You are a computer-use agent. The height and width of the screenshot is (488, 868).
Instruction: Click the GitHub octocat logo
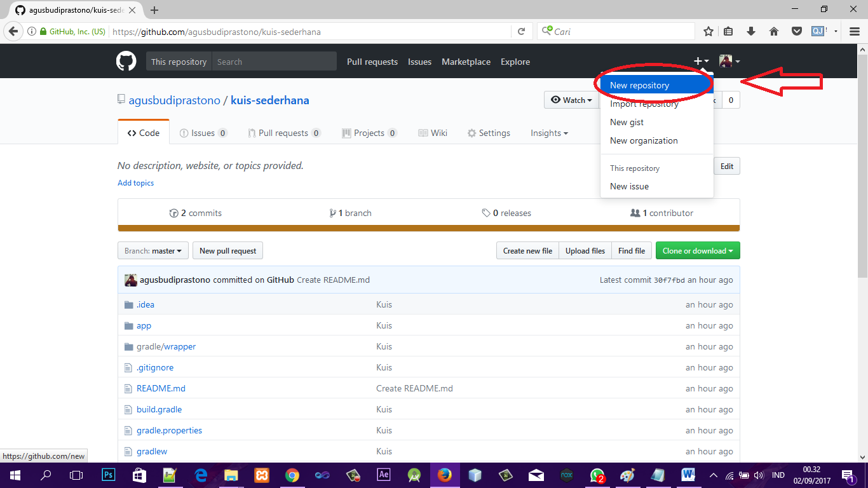click(126, 61)
